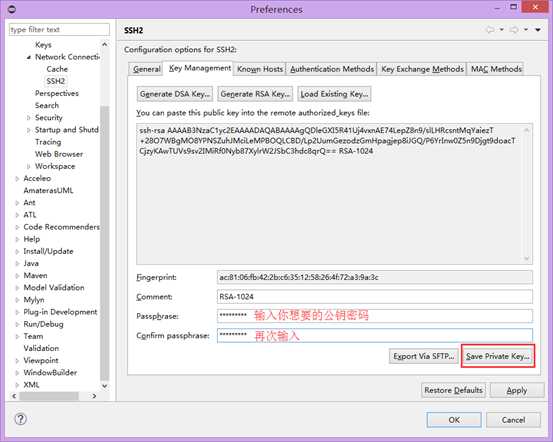Open the Known Hosts tab
This screenshot has height=442, width=553.
[x=260, y=69]
